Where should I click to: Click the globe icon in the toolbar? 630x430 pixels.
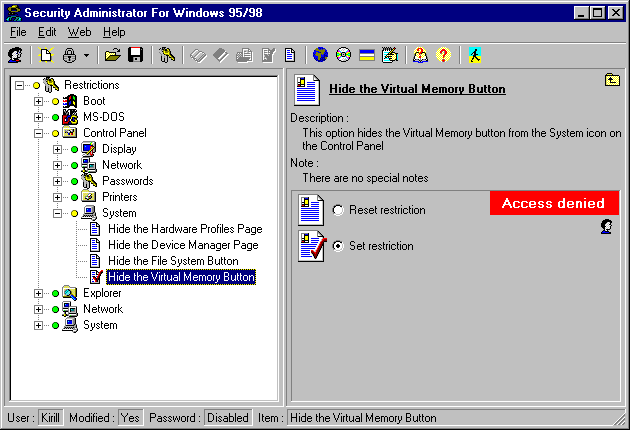(x=320, y=56)
